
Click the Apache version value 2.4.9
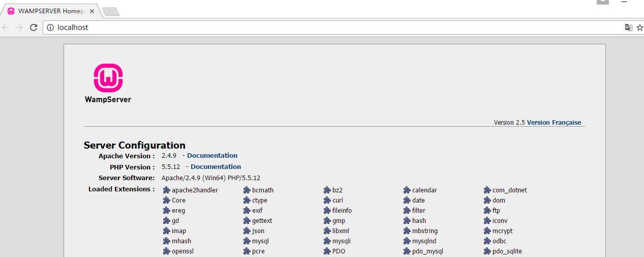pyautogui.click(x=169, y=156)
